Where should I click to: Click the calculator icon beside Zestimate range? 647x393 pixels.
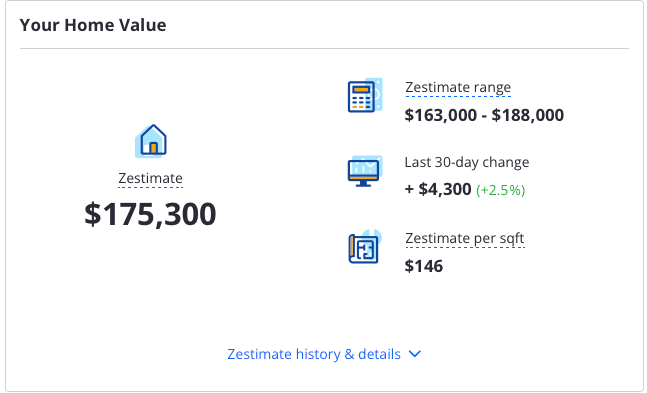(x=365, y=95)
